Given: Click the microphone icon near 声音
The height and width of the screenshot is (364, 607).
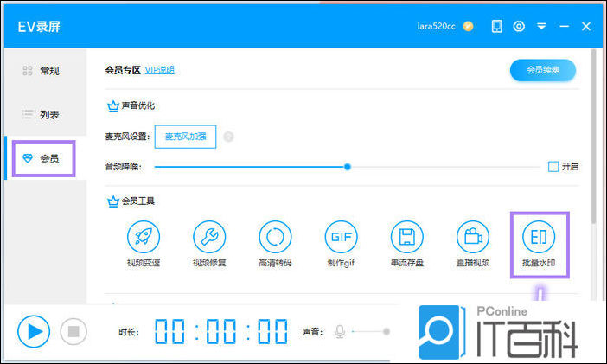Looking at the screenshot, I should tap(340, 331).
